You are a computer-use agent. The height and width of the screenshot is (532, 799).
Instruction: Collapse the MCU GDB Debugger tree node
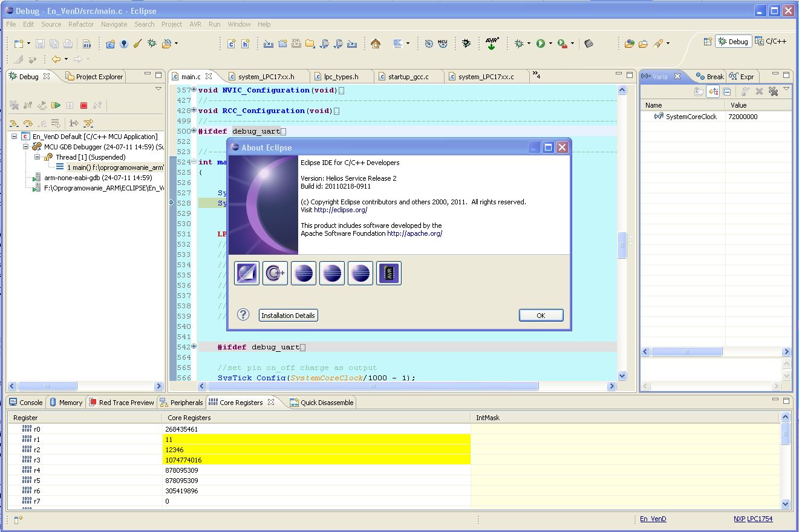[26, 147]
